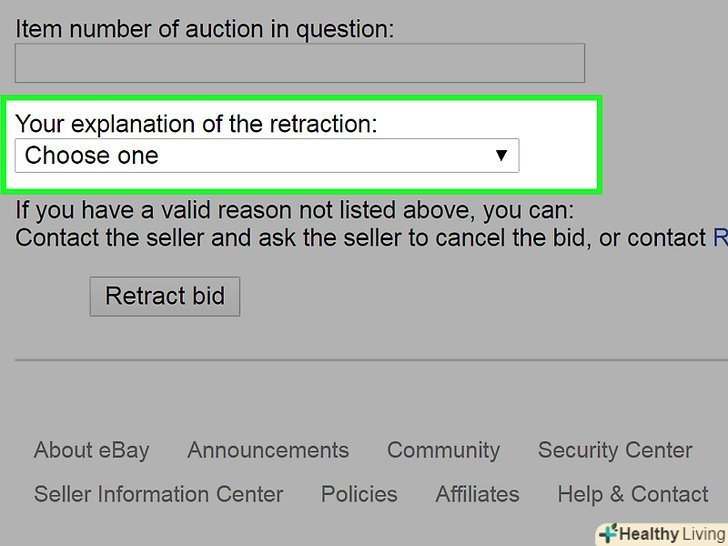Click the Healthy Living cross logo icon

coord(607,534)
